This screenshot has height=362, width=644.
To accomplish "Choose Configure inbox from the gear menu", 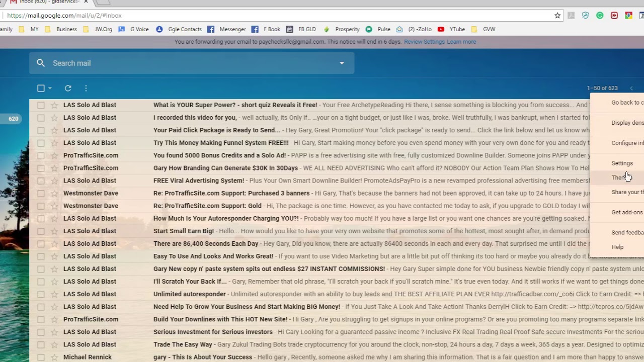I will pos(627,143).
